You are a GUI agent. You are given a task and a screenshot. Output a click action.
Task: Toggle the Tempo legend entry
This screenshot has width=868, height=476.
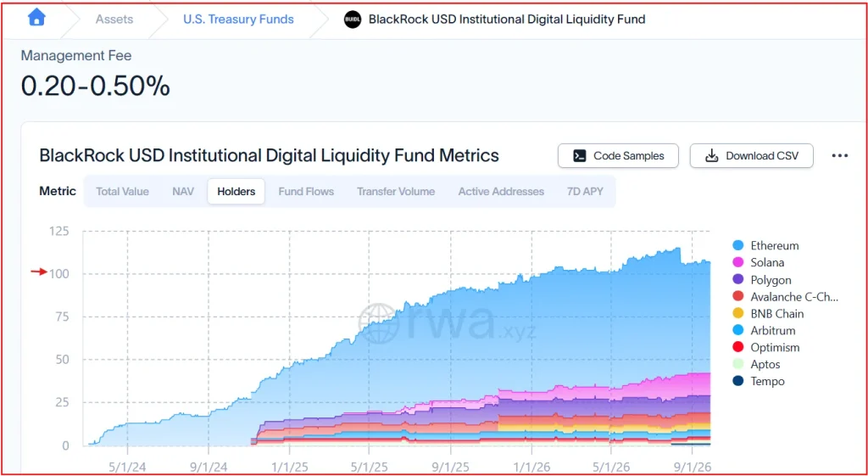click(759, 381)
